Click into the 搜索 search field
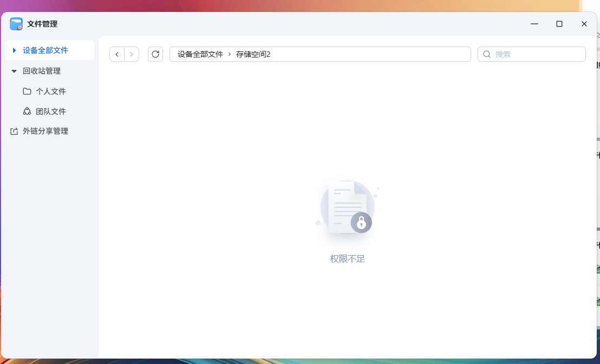The width and height of the screenshot is (600, 364). click(532, 54)
